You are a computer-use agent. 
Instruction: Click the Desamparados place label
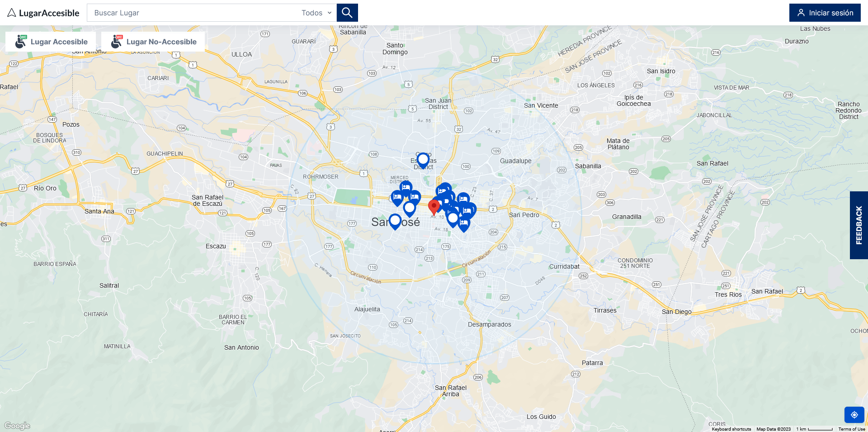coord(490,324)
